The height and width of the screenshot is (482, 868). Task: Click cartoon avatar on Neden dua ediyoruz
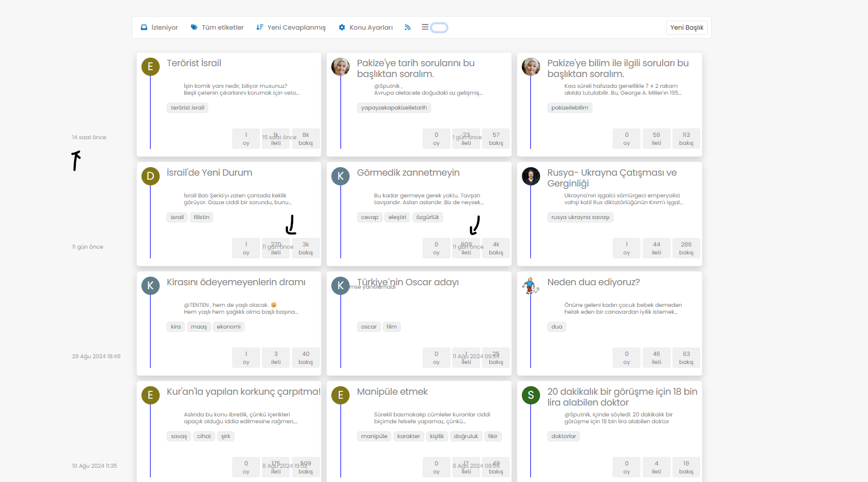(531, 286)
